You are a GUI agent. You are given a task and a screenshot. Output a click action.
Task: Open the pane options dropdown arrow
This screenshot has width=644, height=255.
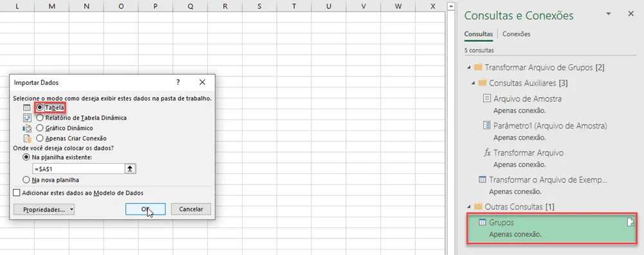[608, 14]
